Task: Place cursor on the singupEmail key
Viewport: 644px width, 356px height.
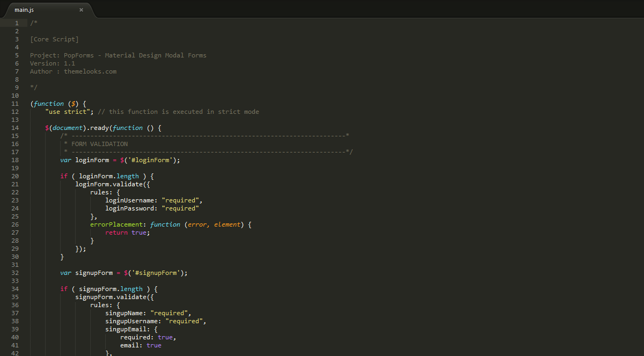Action: coord(126,329)
